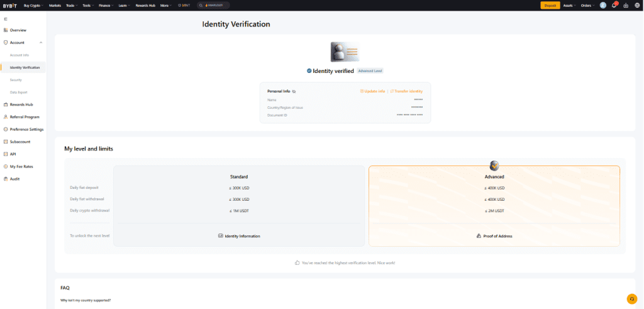Select the Advanced level card heading

coord(494,177)
